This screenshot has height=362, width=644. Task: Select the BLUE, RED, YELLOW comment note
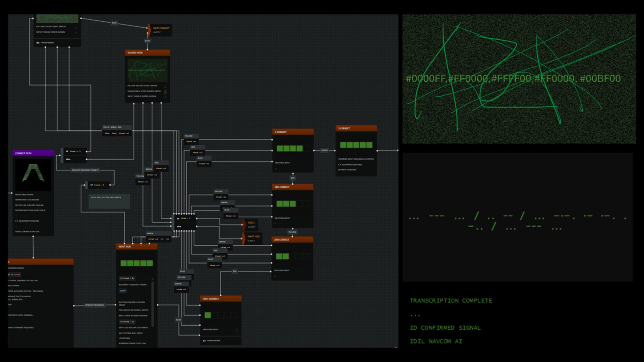pyautogui.click(x=109, y=201)
